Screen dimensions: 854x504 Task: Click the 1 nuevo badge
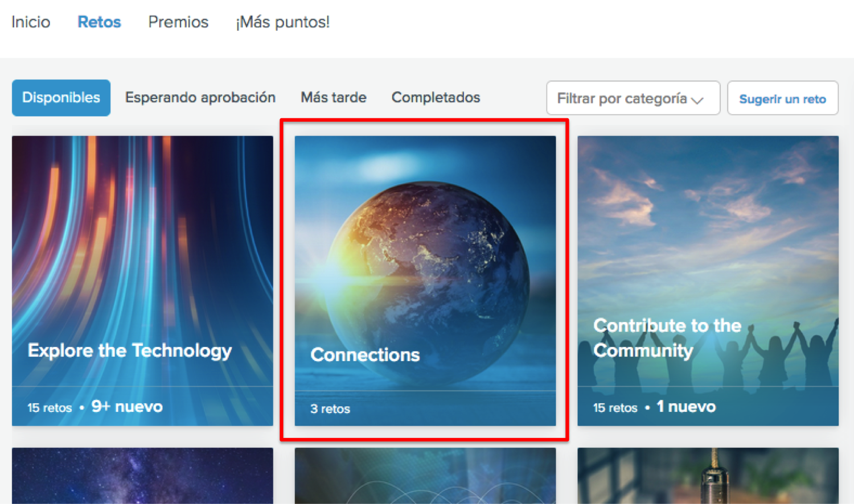coord(686,407)
